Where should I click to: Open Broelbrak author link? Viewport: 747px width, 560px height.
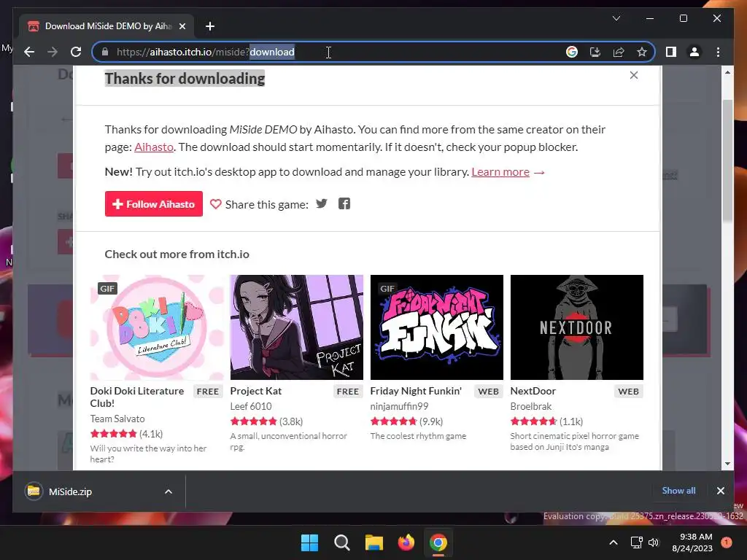point(531,406)
